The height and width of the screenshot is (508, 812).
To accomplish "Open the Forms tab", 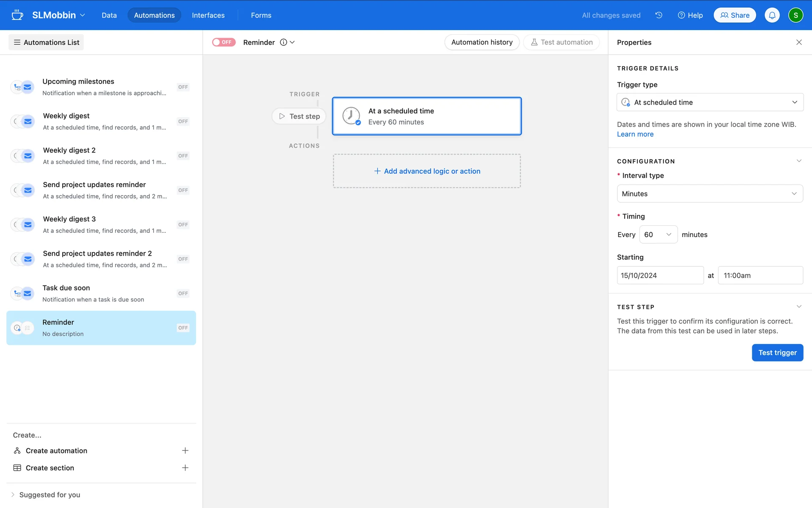I will coord(261,15).
